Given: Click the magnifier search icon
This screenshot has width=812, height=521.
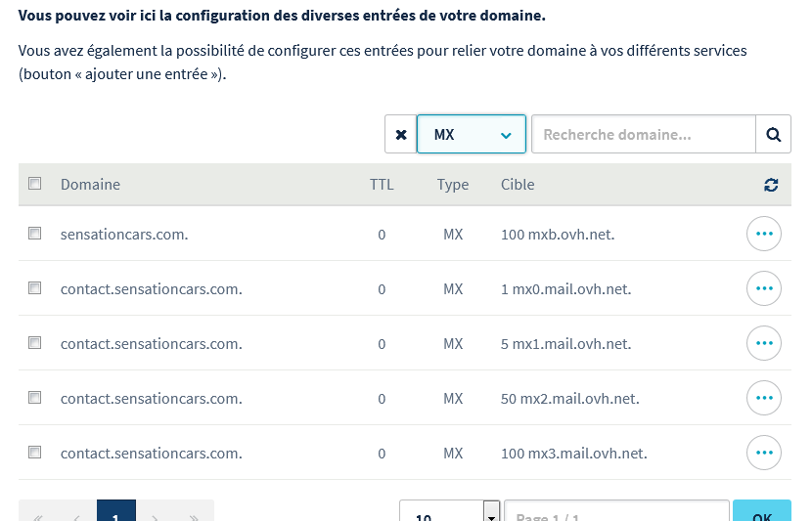Looking at the screenshot, I should tap(773, 135).
